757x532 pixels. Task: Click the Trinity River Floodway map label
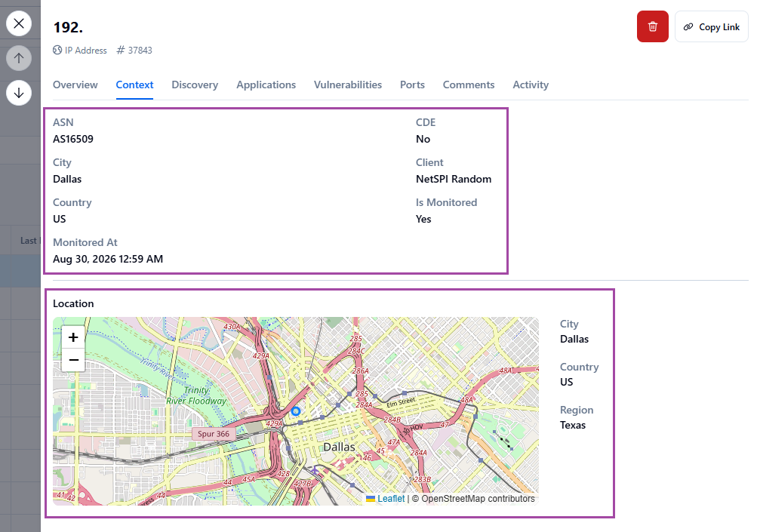(x=196, y=395)
